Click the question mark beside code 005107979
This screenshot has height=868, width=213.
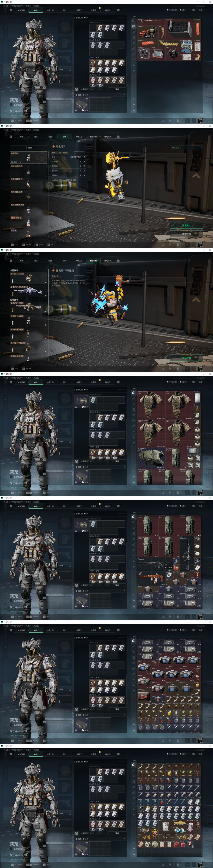pyautogui.click(x=84, y=157)
